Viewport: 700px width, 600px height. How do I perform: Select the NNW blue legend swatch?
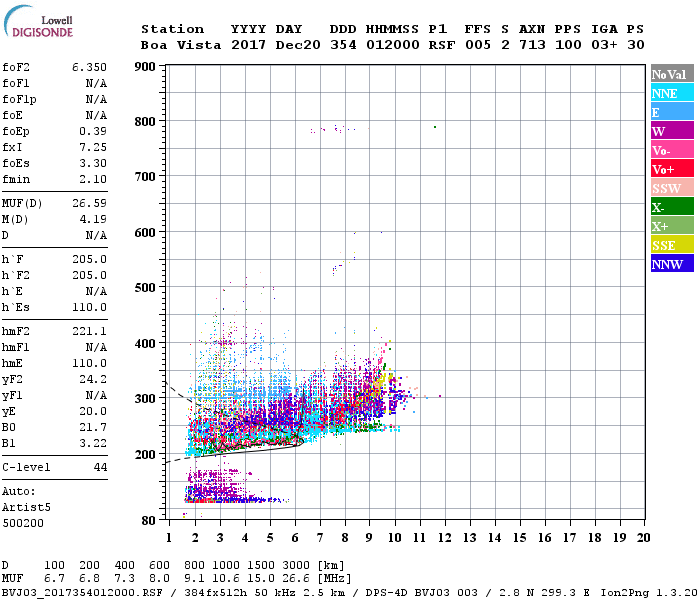point(672,263)
